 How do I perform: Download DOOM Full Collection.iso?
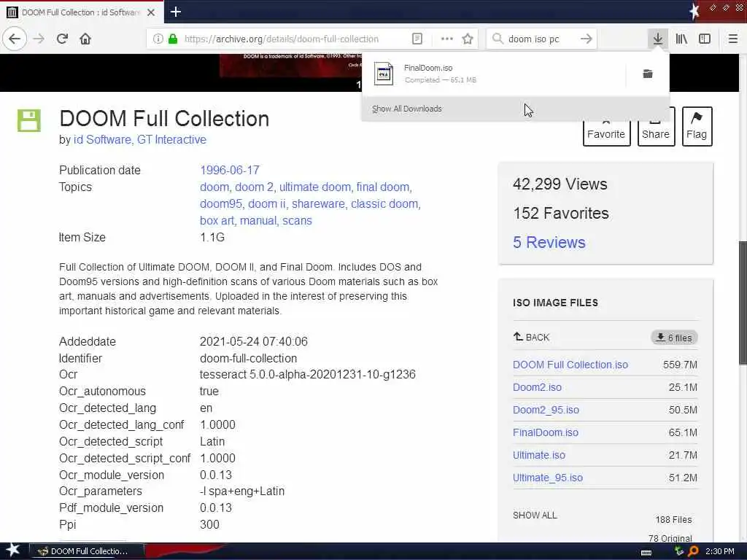coord(570,365)
